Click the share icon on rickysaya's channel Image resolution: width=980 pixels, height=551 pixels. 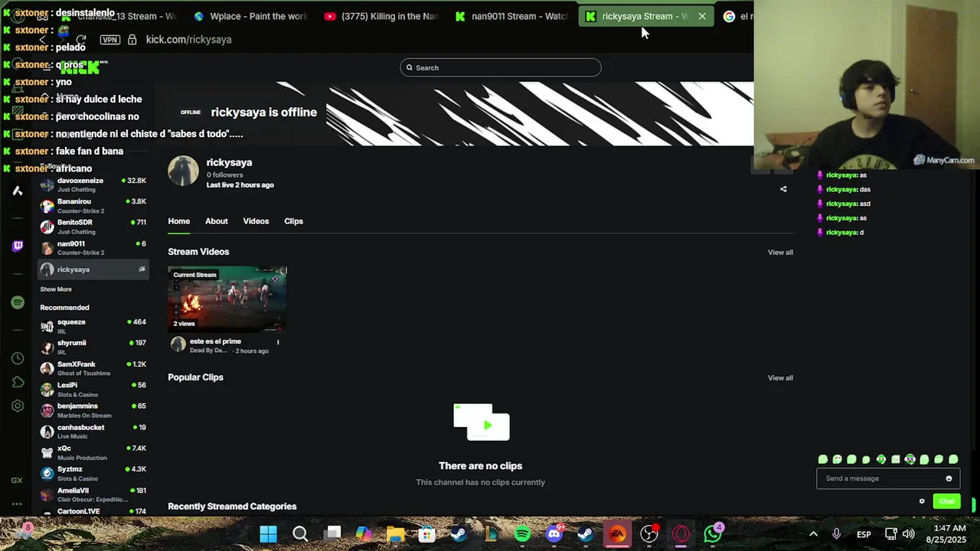[x=783, y=189]
